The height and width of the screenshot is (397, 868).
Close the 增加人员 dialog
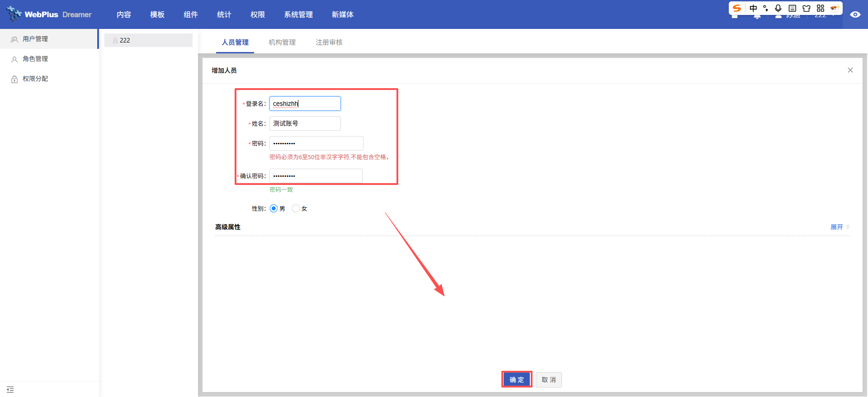850,70
